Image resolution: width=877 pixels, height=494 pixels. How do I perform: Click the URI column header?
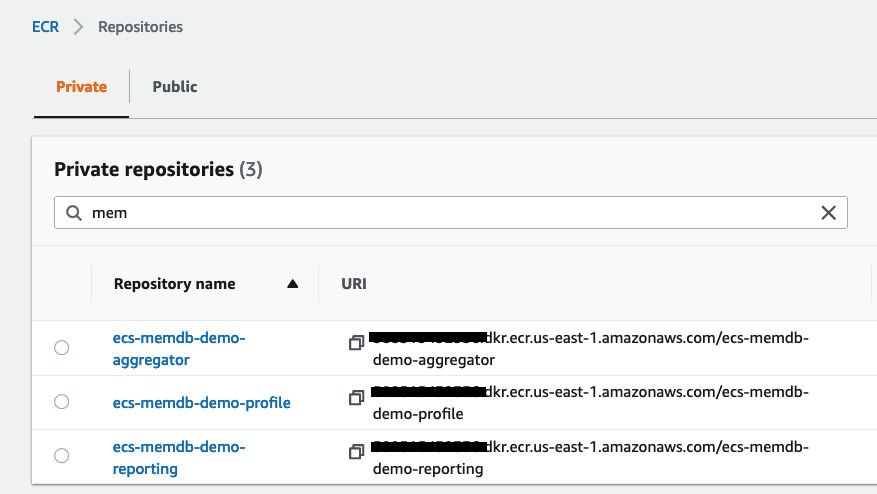click(x=354, y=284)
